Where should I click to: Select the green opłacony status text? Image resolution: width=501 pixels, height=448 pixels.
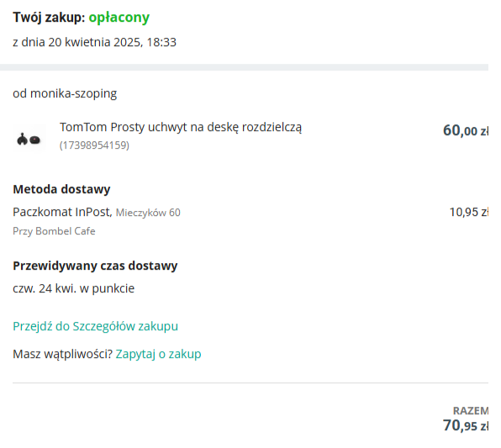point(119,18)
